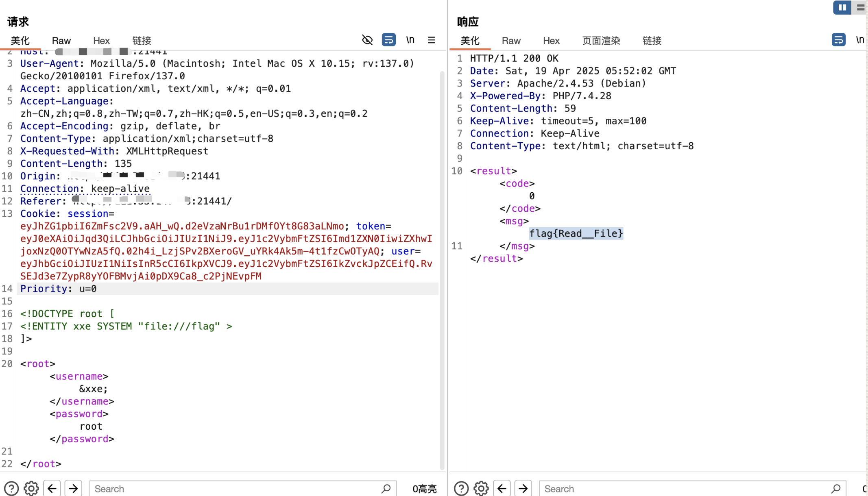Toggle response word wrap icon
The width and height of the screenshot is (868, 496).
838,40
